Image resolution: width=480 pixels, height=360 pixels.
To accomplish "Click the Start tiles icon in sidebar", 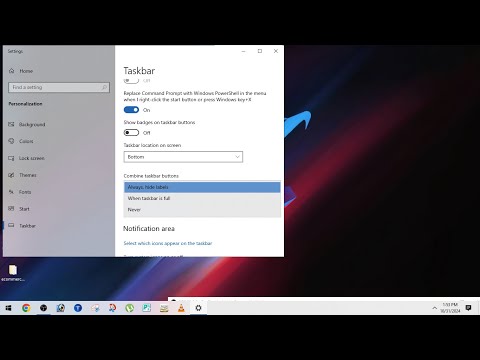I will point(11,209).
